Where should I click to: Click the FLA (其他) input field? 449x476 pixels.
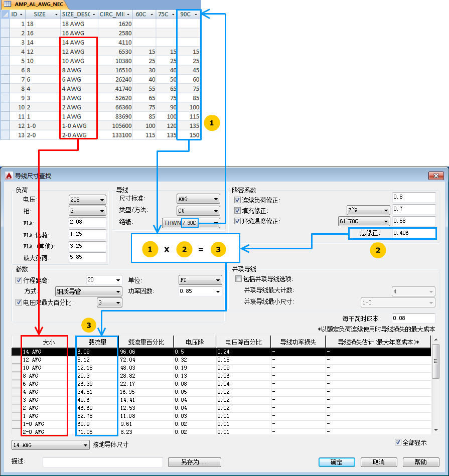87,246
